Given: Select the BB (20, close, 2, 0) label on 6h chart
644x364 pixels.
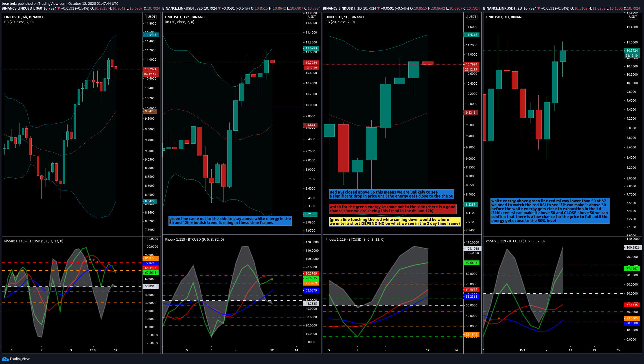Looking at the screenshot, I should click(x=19, y=22).
